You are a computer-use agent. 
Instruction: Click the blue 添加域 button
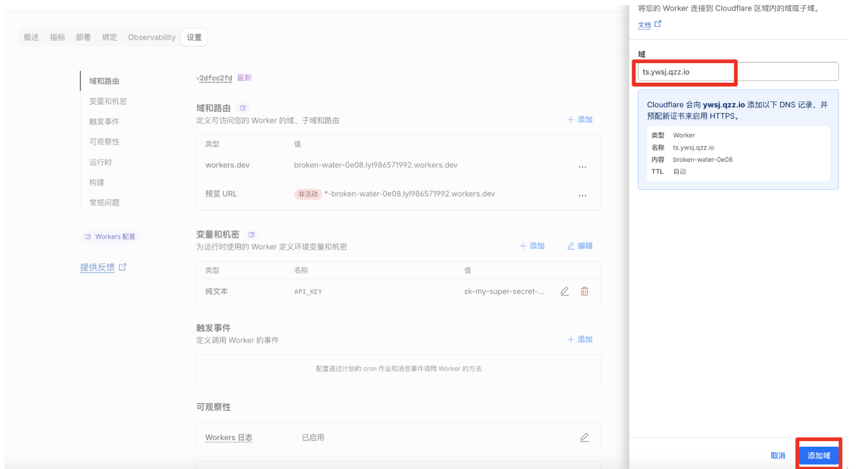tap(818, 456)
